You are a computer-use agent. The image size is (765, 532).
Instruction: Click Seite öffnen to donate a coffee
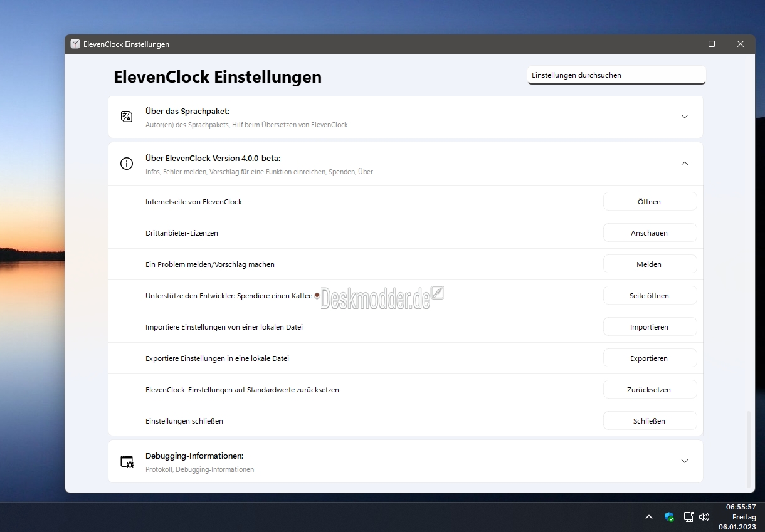[x=650, y=295]
